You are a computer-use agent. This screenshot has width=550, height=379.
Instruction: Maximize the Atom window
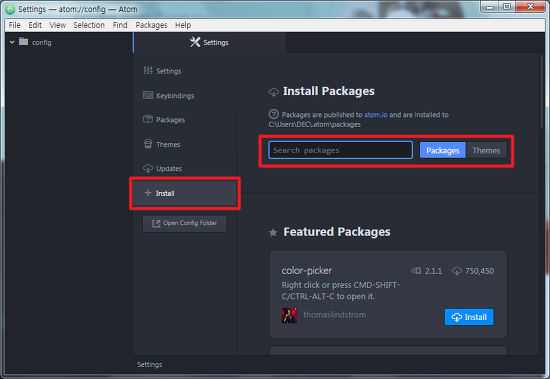coord(507,7)
